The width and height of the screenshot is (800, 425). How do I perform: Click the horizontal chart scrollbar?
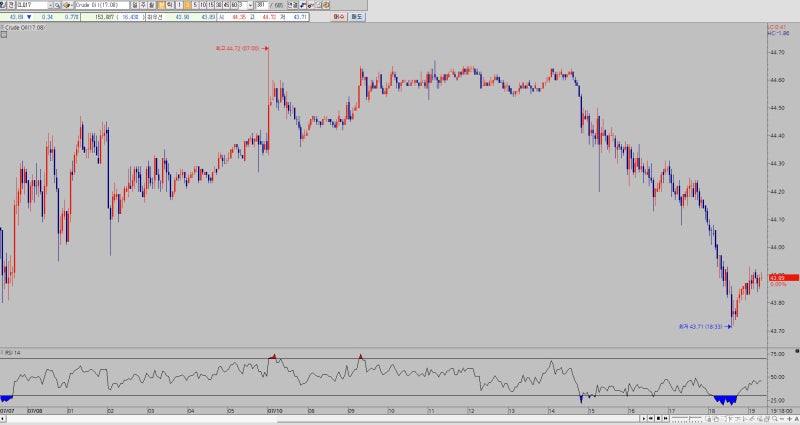(320, 419)
